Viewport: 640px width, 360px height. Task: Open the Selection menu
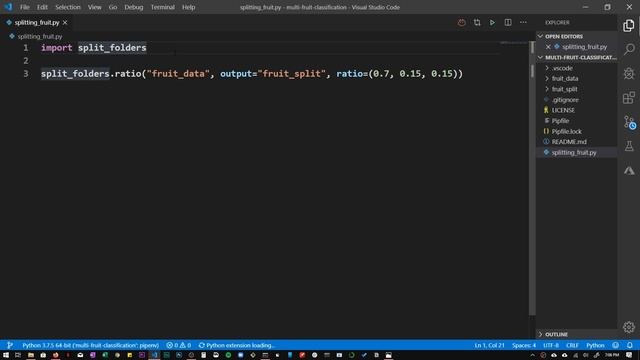click(x=68, y=7)
